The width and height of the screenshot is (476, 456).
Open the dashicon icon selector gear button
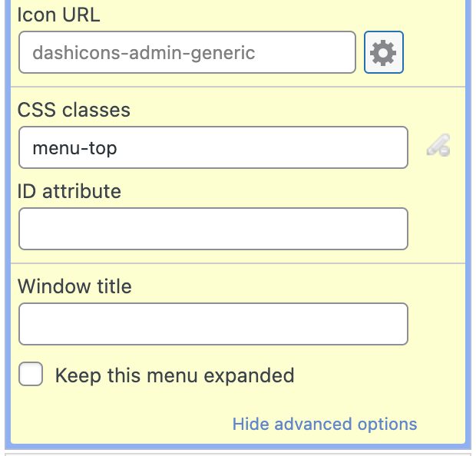coord(384,53)
